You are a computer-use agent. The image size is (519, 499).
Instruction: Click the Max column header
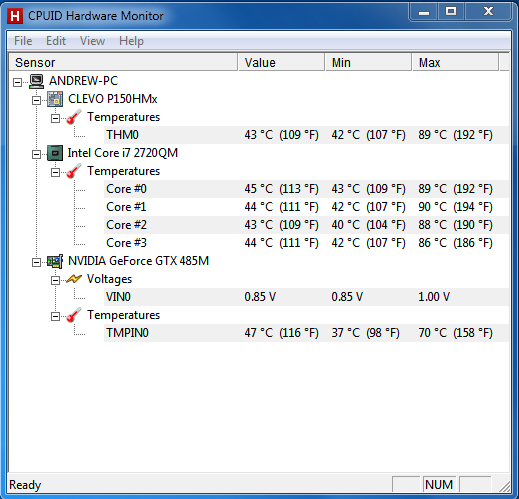point(455,62)
